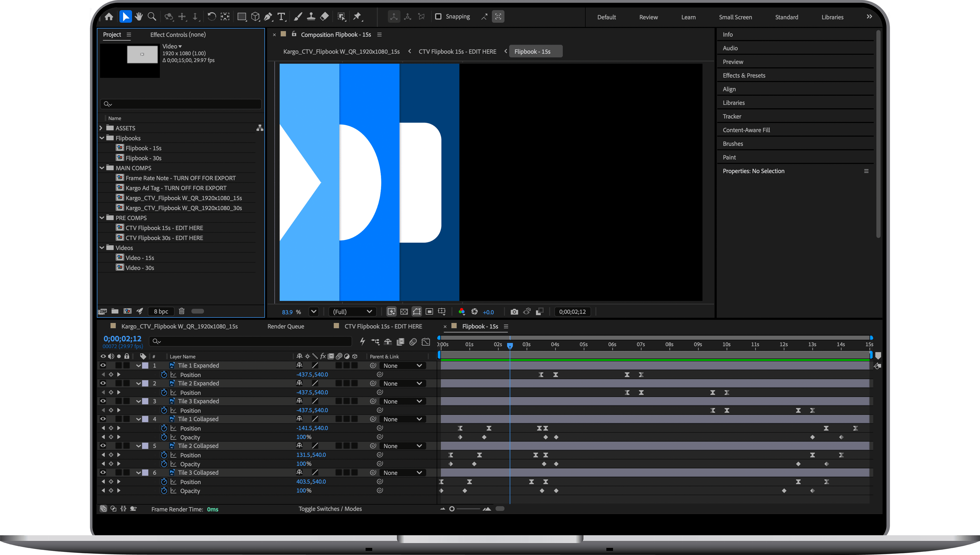
Task: Select the Zoom magnifier tool
Action: pyautogui.click(x=152, y=16)
